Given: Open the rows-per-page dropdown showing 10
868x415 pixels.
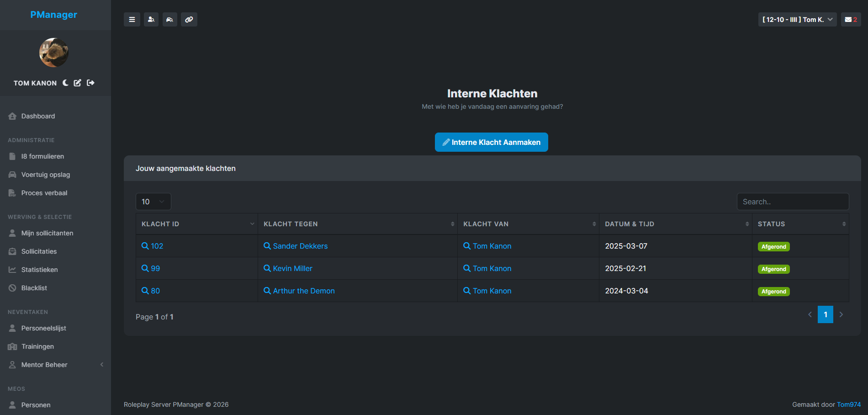Looking at the screenshot, I should coord(153,201).
